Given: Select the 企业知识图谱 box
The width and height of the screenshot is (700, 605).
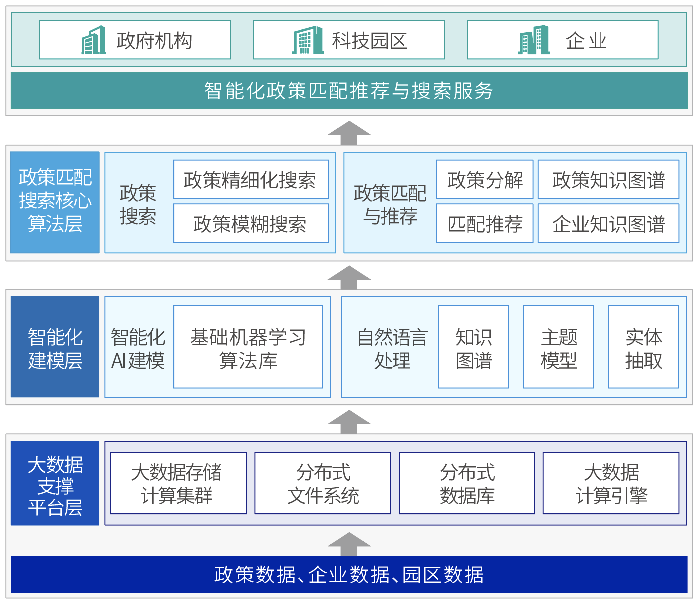Looking at the screenshot, I should (x=608, y=223).
